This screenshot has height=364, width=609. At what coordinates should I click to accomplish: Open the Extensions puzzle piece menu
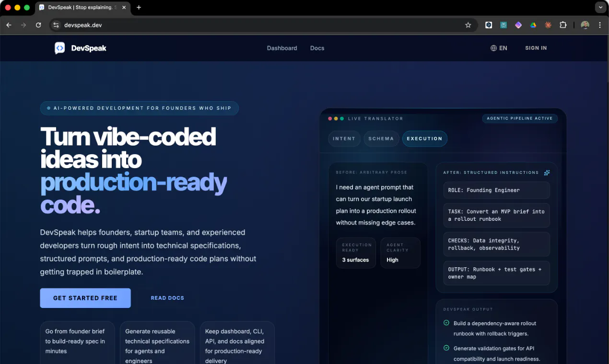point(563,25)
